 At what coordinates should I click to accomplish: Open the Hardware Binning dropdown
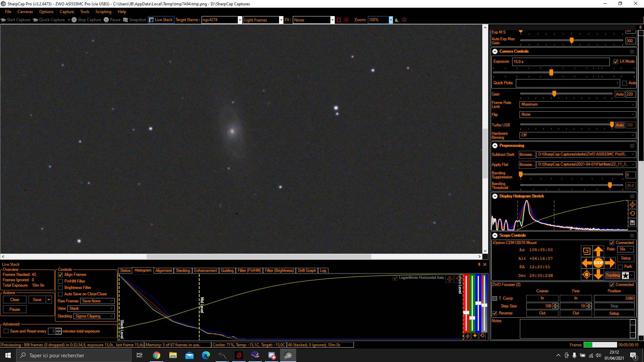click(578, 135)
